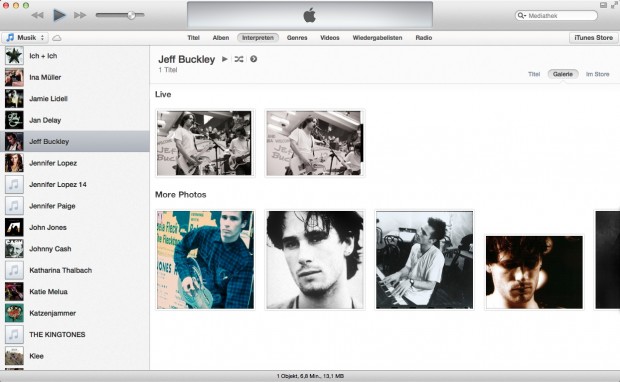Click the Katie Melua album artwork
This screenshot has height=382, width=620.
click(x=14, y=291)
